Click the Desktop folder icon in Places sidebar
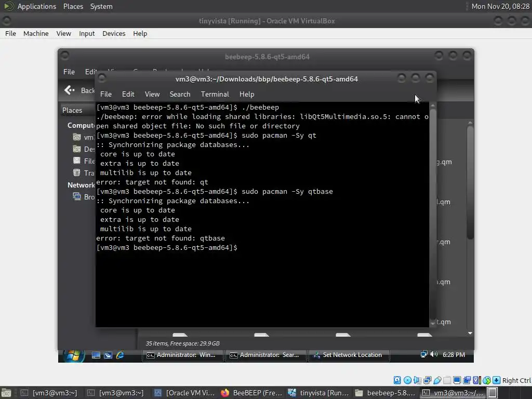 (77, 149)
